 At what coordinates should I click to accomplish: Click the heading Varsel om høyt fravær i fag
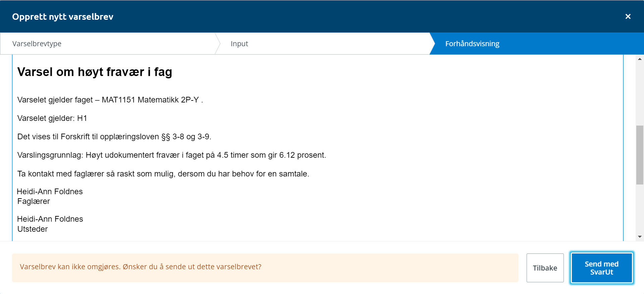pos(95,72)
